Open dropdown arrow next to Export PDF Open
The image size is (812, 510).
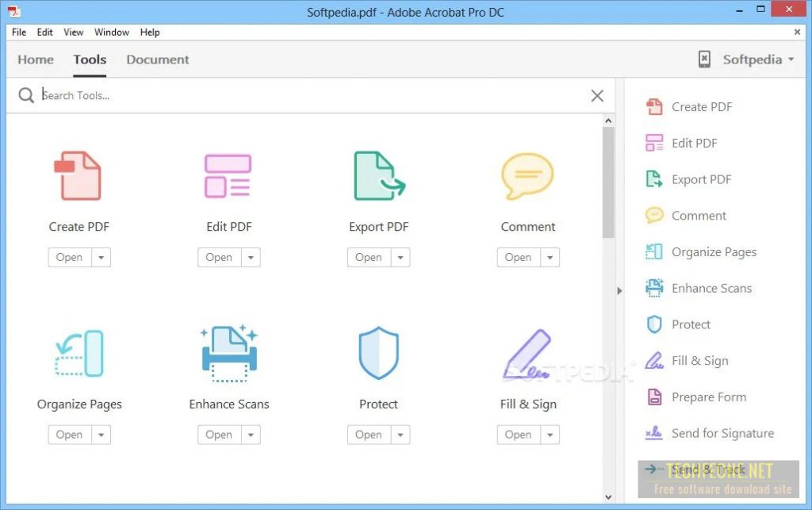pyautogui.click(x=400, y=257)
